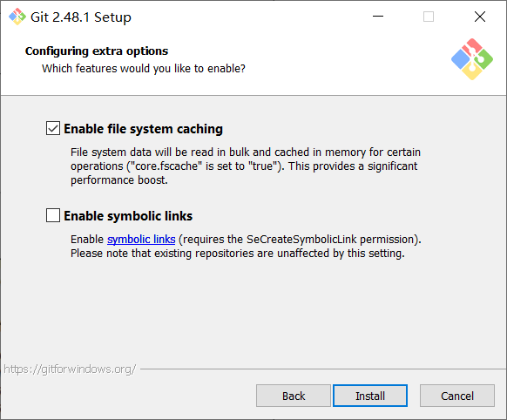Click the core.fscache description paragraph
This screenshot has width=507, height=420.
[246, 166]
